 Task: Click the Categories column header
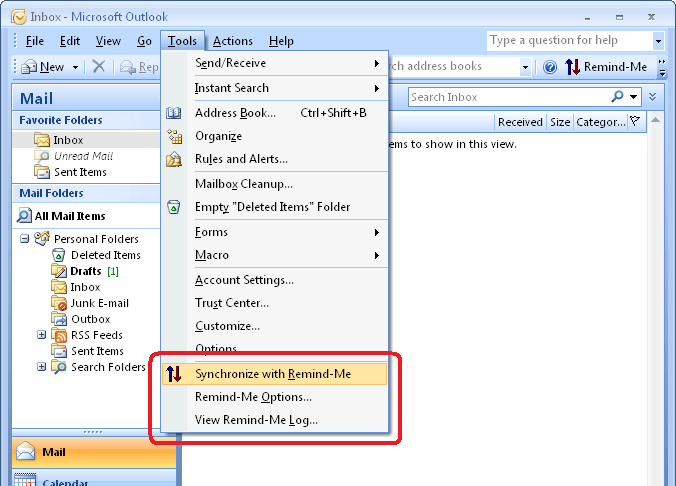point(601,122)
